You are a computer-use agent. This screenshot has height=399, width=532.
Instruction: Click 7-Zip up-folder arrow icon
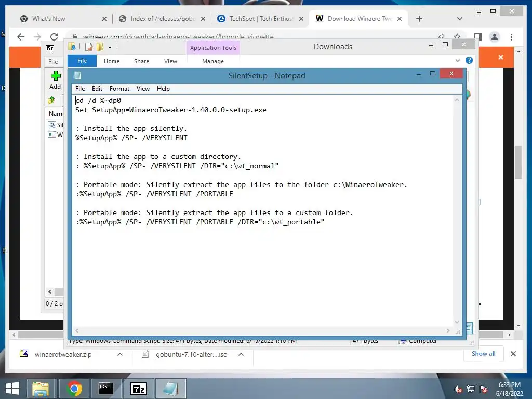click(x=51, y=100)
